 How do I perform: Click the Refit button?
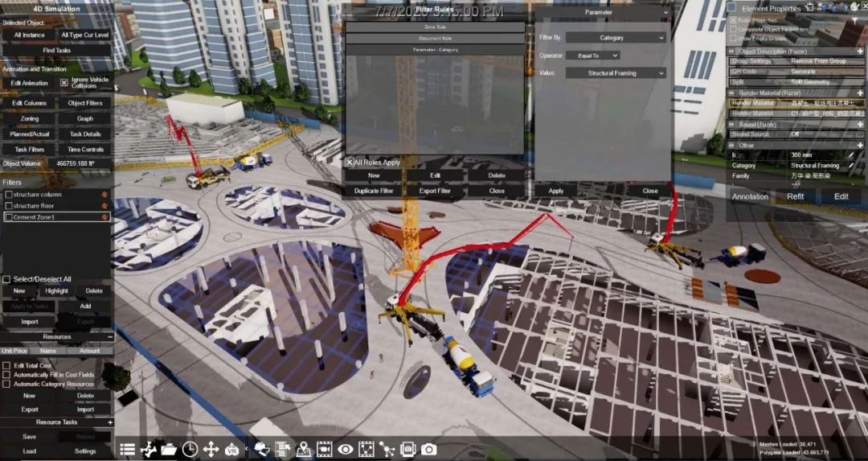796,196
